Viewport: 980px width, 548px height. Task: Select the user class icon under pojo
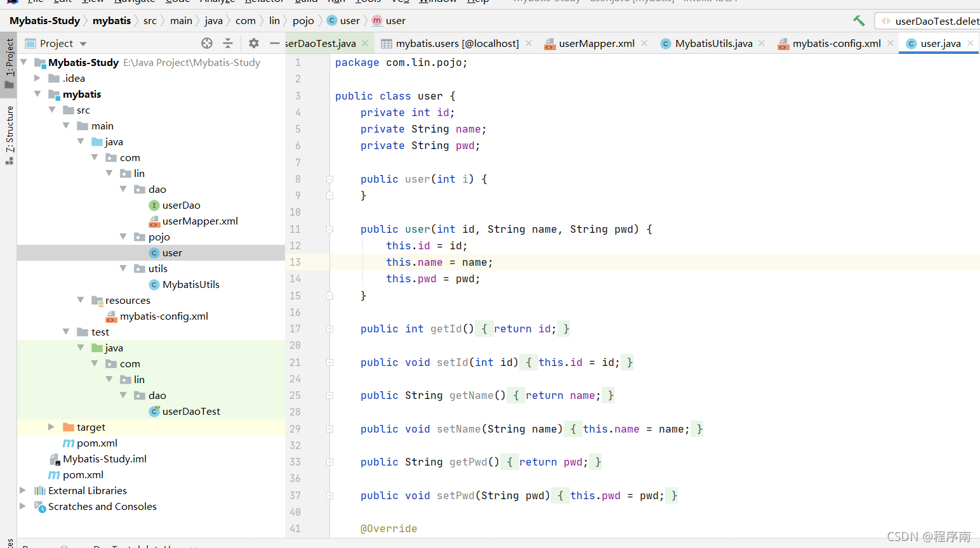click(x=154, y=253)
